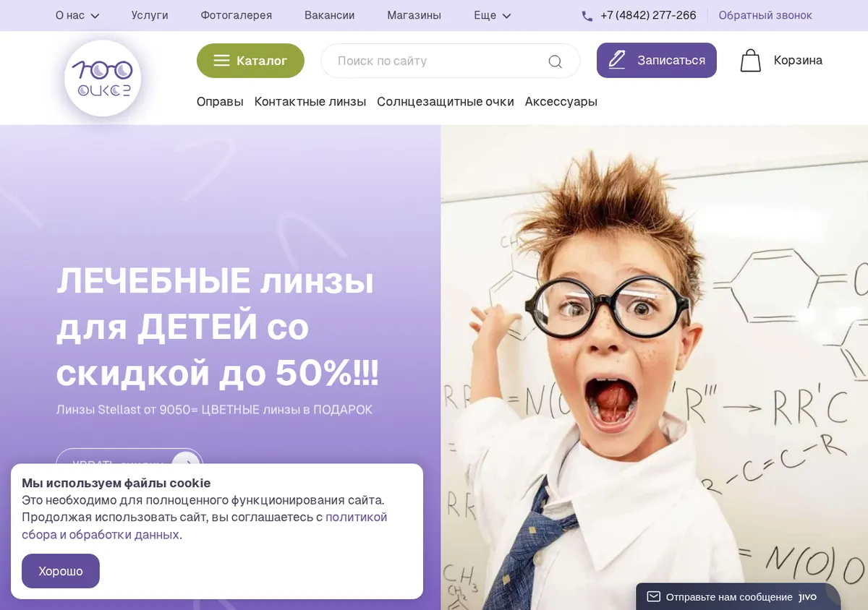Viewport: 868px width, 610px height.
Task: Open политикой сбора и обработки данных link
Action: click(x=205, y=526)
